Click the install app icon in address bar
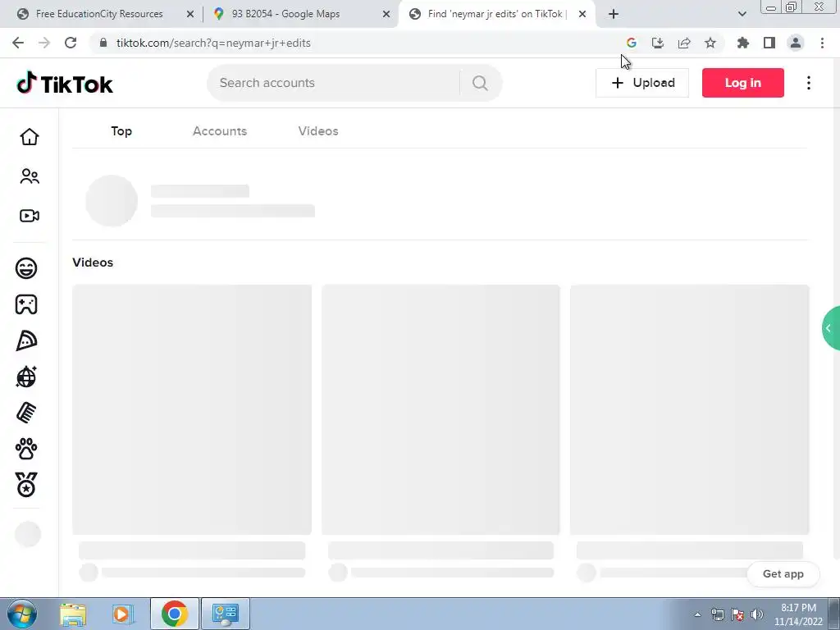 (657, 43)
